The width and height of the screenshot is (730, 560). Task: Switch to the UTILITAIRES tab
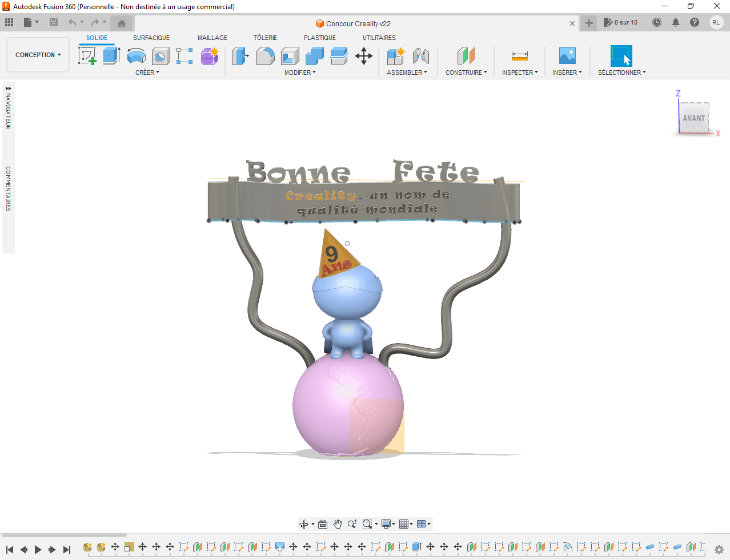379,38
